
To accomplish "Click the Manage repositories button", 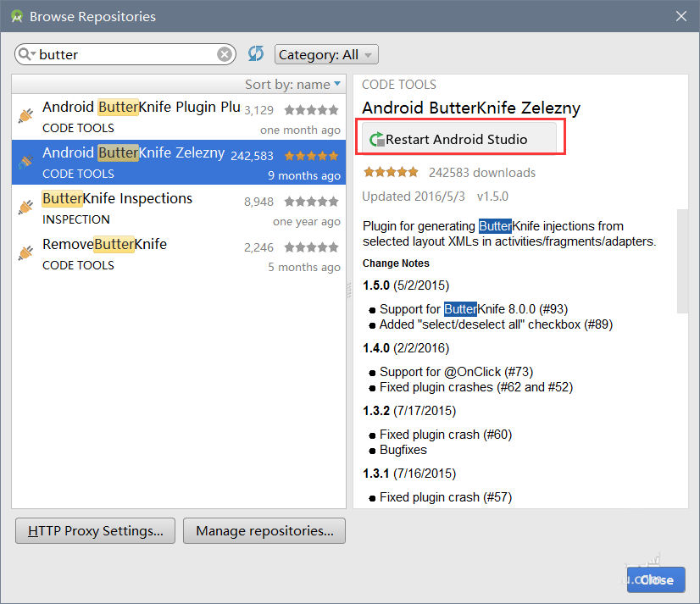I will (x=264, y=531).
